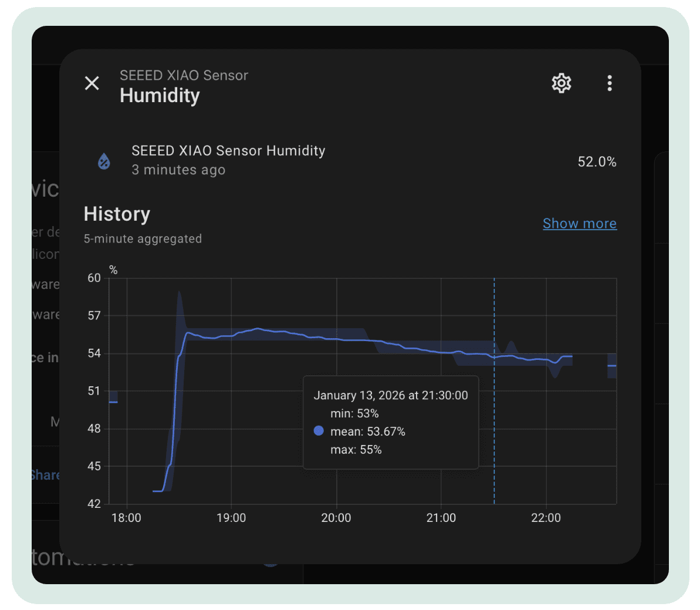Click the 52.0% current humidity value

click(x=597, y=162)
